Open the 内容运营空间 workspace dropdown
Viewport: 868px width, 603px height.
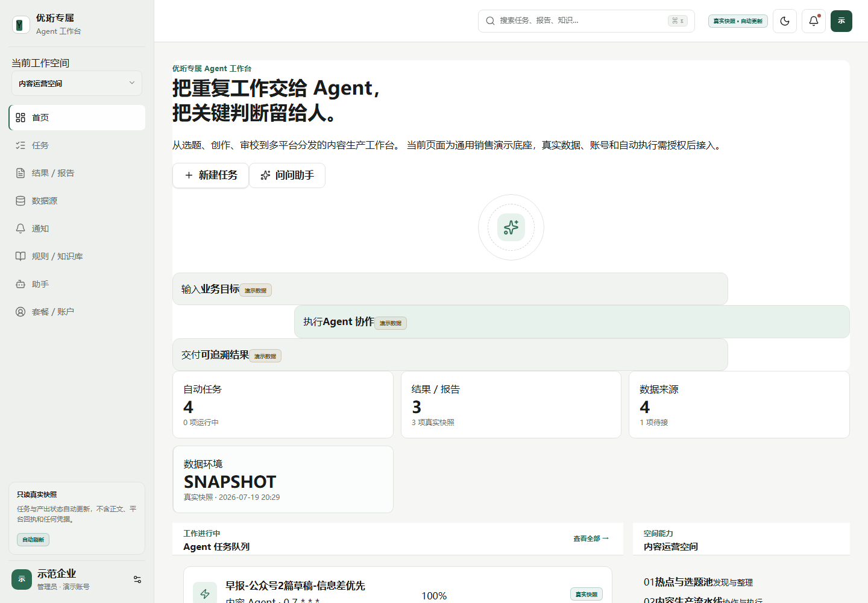[77, 83]
